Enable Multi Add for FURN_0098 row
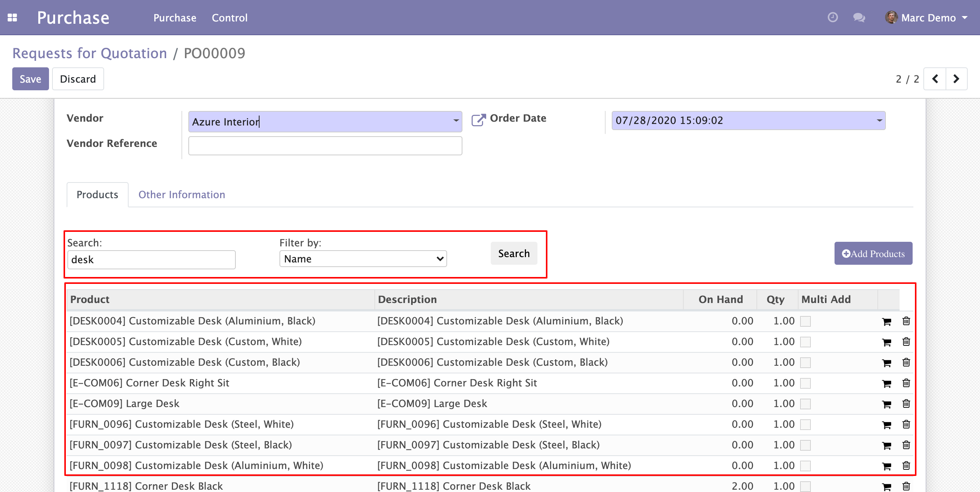 point(805,466)
